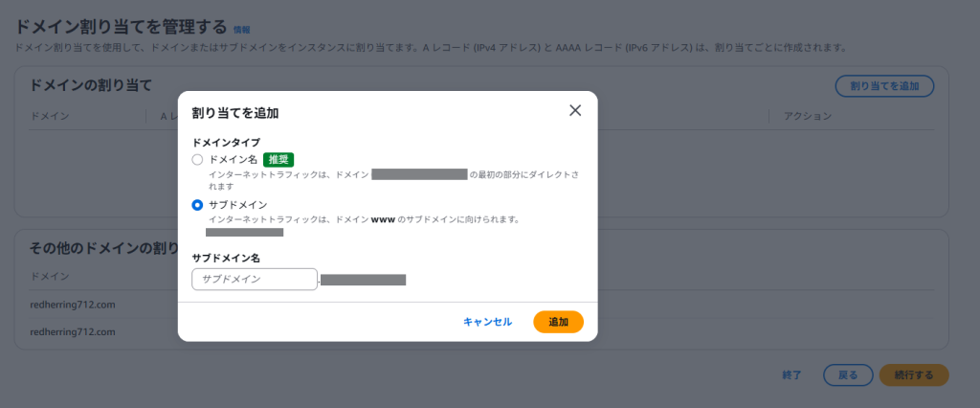Select the ドメイン名 radio option

coord(197,160)
